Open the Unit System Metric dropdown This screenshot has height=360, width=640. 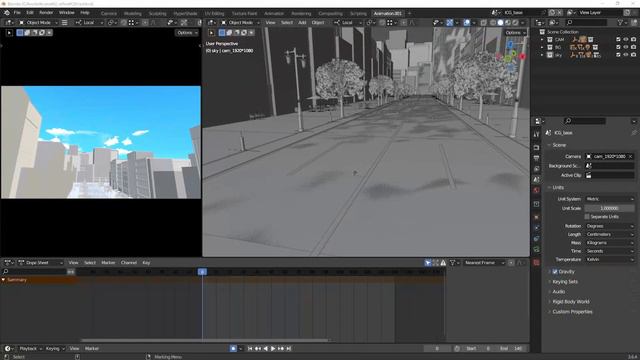pos(610,199)
